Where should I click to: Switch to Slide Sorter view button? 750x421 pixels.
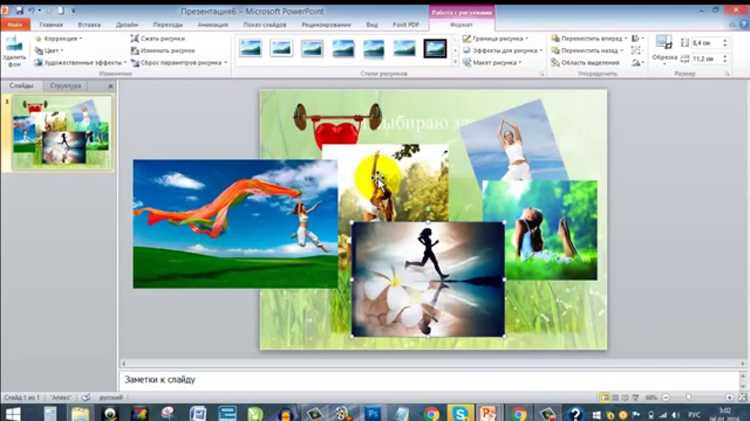[615, 397]
